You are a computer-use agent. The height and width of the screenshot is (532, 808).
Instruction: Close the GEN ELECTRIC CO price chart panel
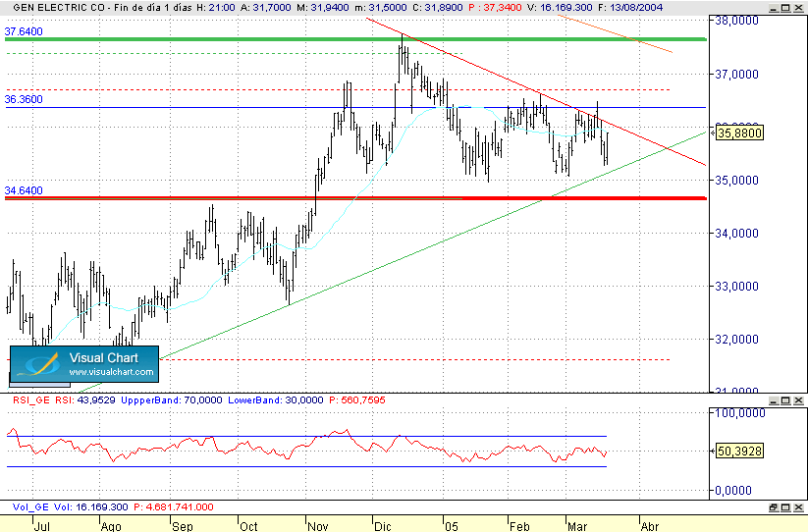coord(798,8)
